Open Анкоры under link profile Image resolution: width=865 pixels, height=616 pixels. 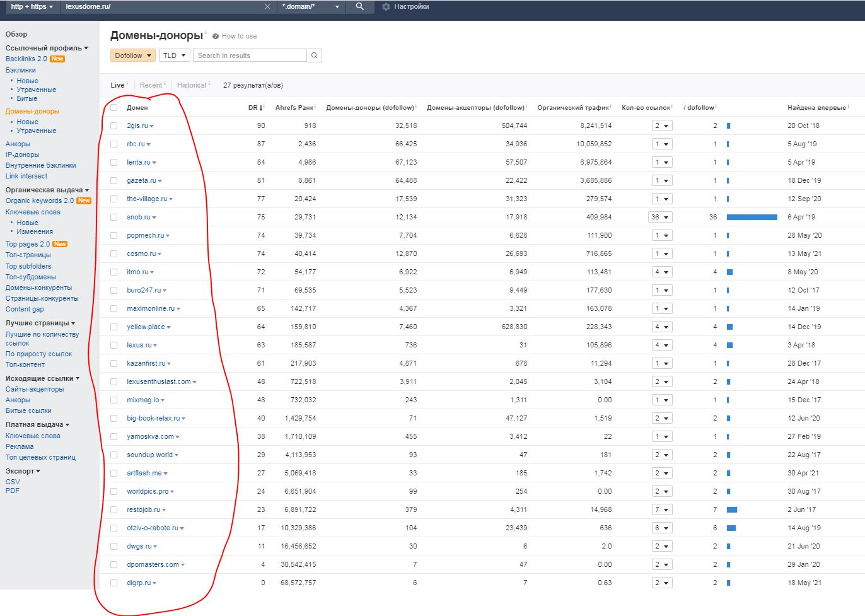[18, 144]
